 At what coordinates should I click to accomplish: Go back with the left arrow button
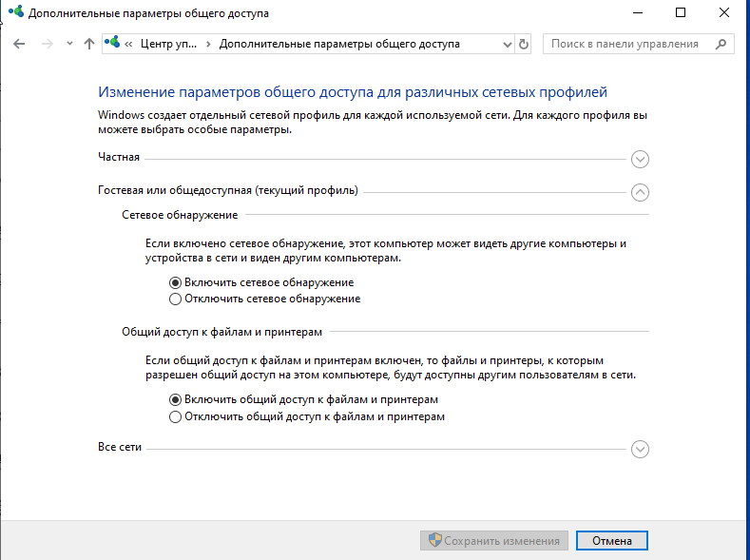(19, 44)
